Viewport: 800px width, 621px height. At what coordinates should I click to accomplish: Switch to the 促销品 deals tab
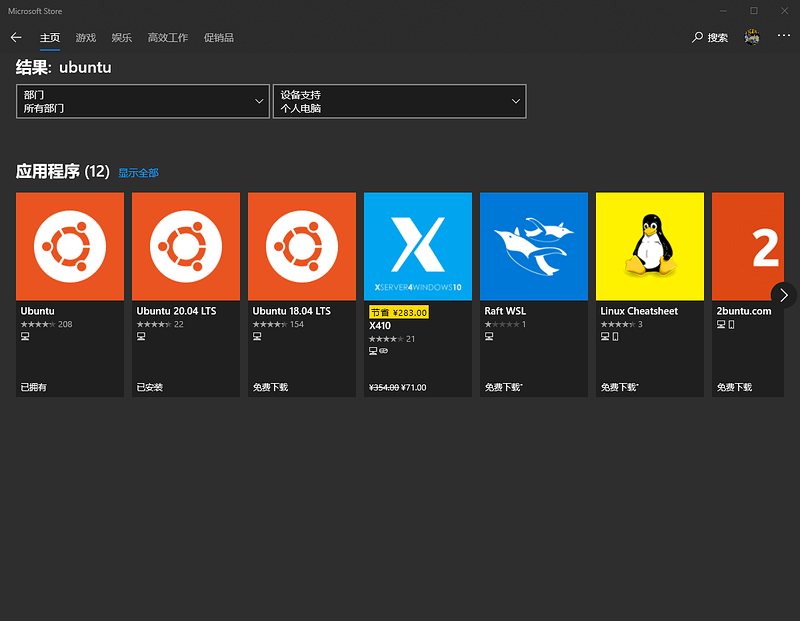(x=218, y=38)
